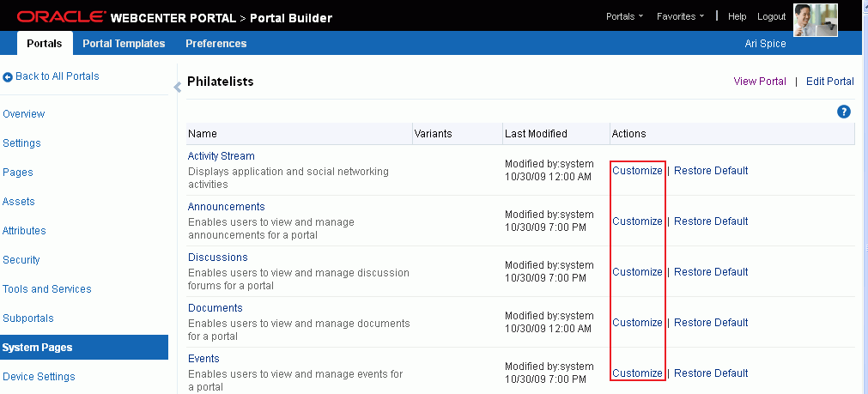Open Overview in the sidebar

(x=24, y=114)
